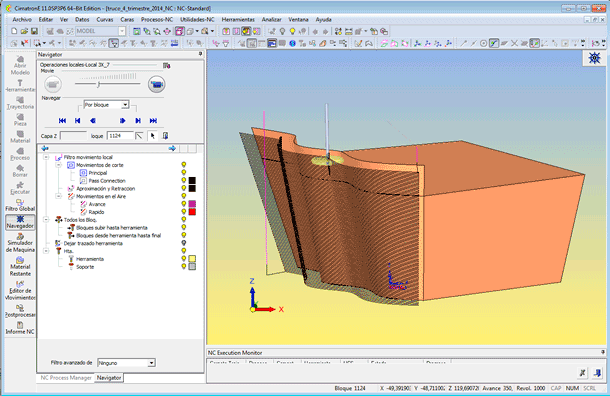610x396 pixels.
Task: Click the Informe NC sidebar icon
Action: tap(20, 328)
